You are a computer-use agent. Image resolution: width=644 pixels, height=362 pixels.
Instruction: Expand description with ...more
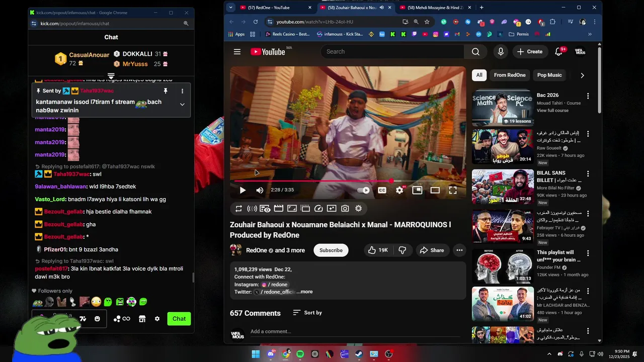point(304,292)
